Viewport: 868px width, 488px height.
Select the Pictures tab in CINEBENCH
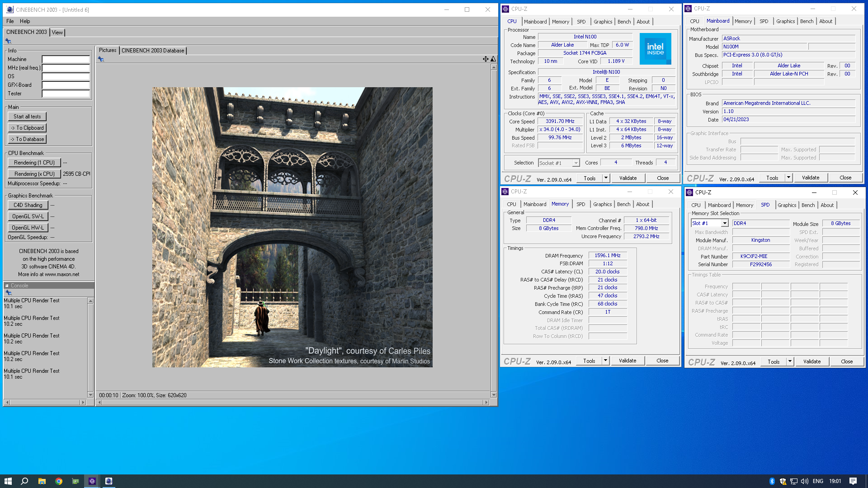coord(108,50)
